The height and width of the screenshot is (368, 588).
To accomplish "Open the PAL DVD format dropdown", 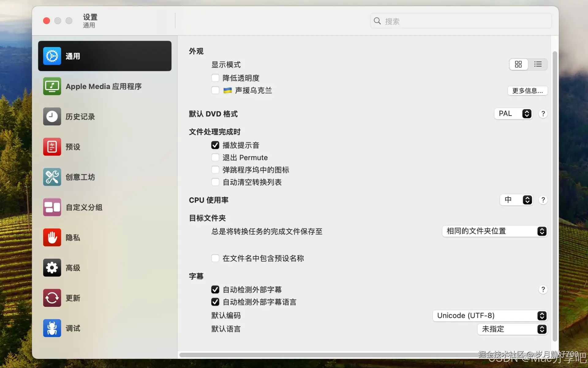I will pos(513,113).
